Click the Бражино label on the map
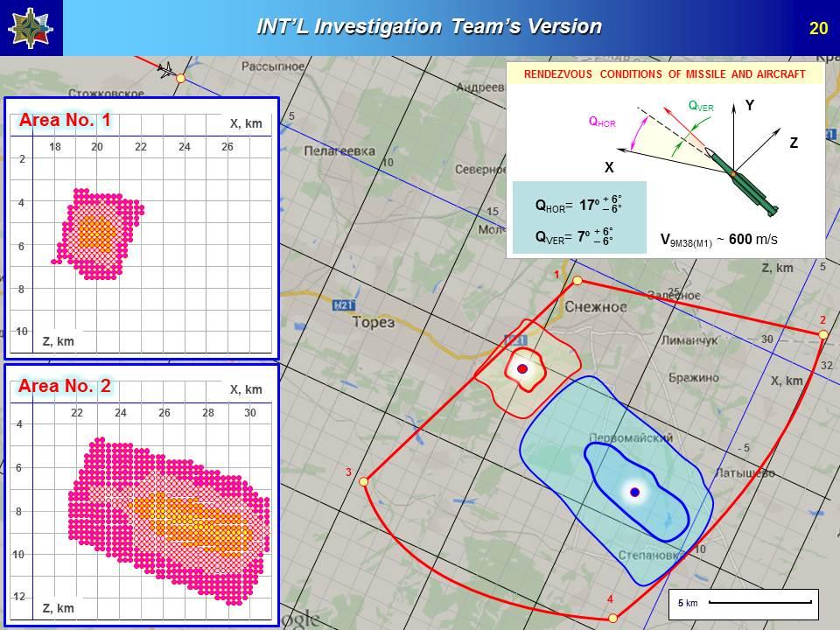This screenshot has width=840, height=630. 694,378
